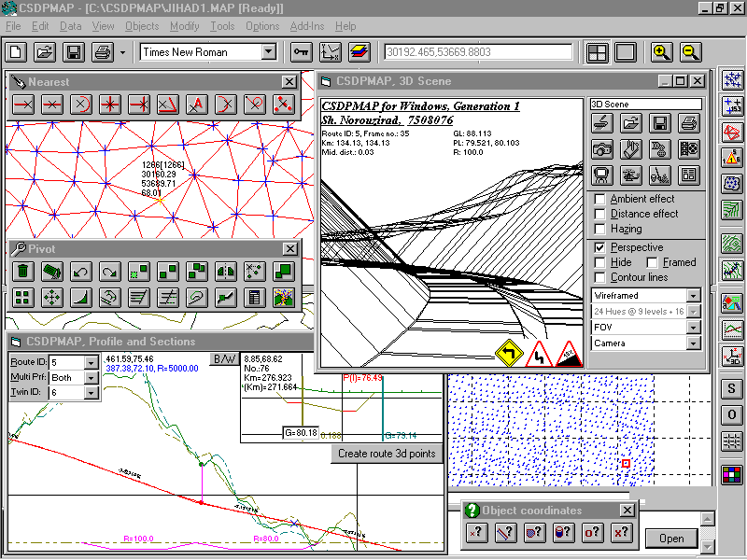
Task: Click the 3D Scene name text field
Action: (645, 105)
